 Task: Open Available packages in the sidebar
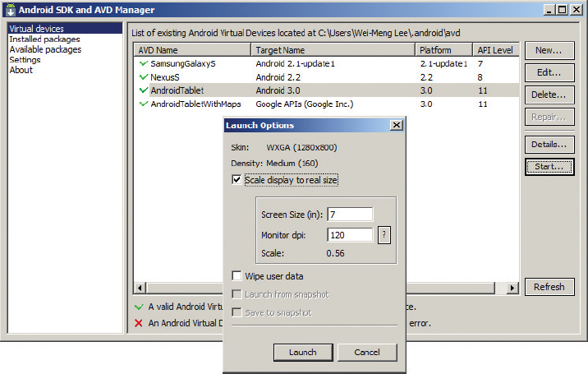45,49
